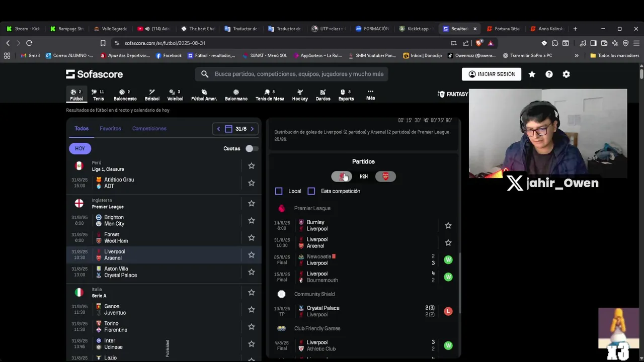Select the Favoritos tab
The height and width of the screenshot is (362, 644).
110,129
